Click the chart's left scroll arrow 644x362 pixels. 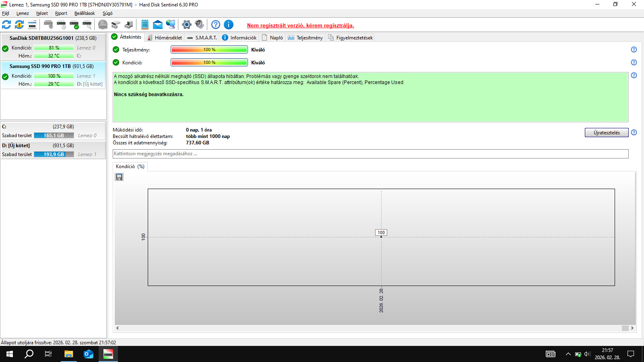pyautogui.click(x=118, y=328)
